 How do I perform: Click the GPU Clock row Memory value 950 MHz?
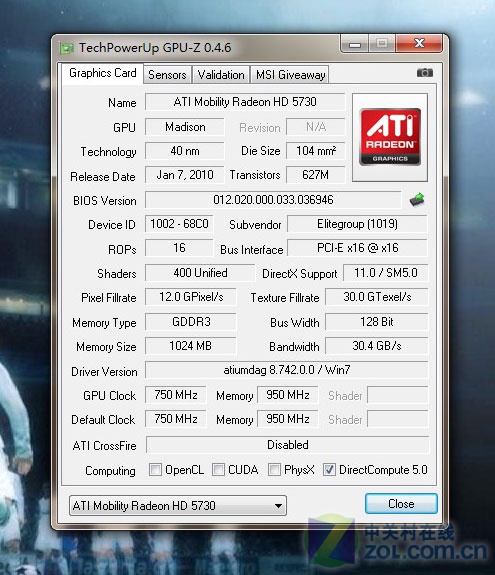click(x=288, y=395)
